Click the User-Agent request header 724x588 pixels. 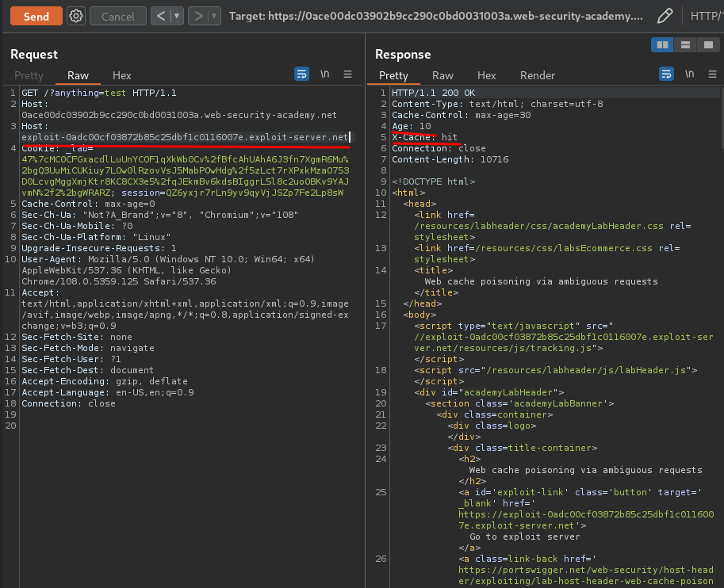click(168, 270)
